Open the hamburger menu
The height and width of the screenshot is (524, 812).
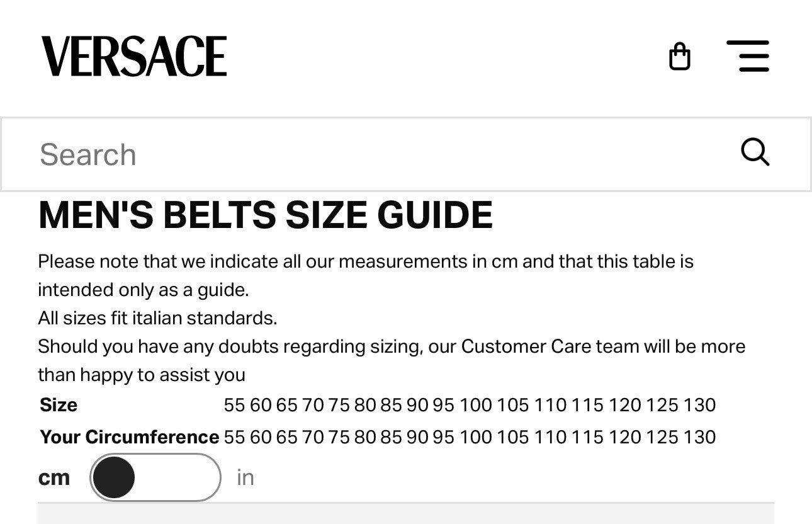[748, 57]
